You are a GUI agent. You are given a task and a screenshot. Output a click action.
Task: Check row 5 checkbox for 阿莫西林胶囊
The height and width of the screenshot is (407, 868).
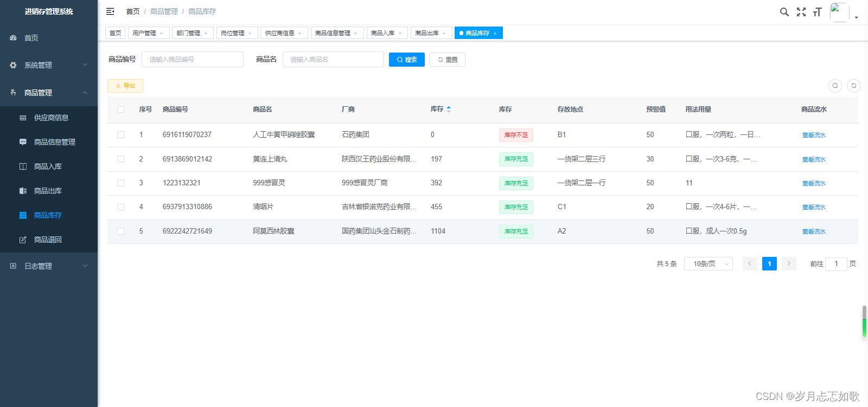(120, 231)
